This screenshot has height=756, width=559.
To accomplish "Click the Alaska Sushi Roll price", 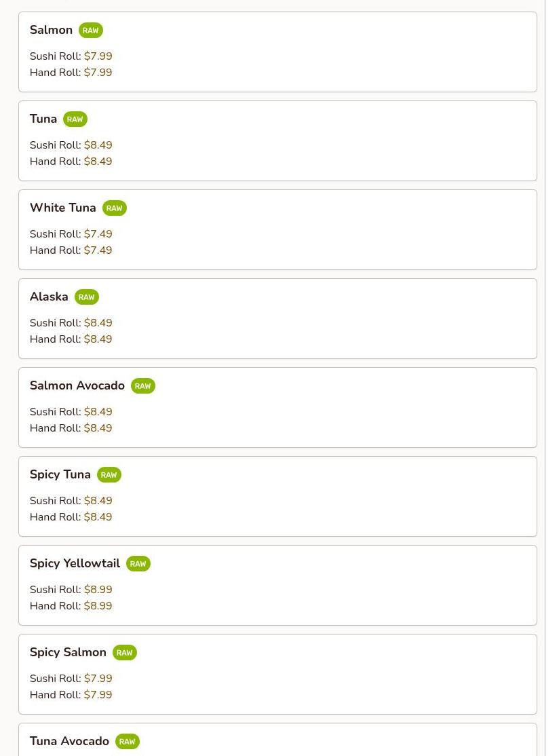I will [98, 322].
